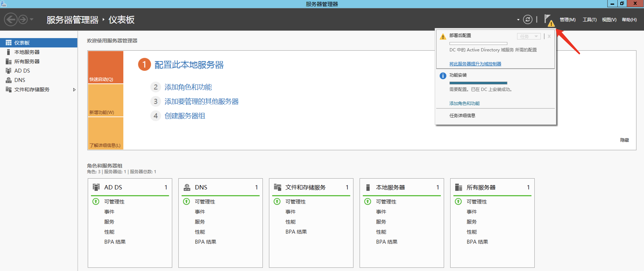
Task: Click the refresh dashboard icon
Action: (527, 20)
